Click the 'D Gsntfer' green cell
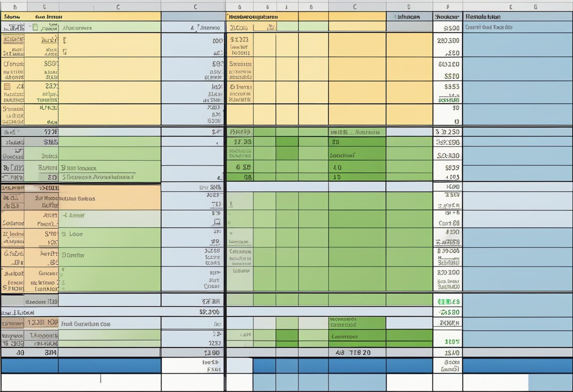 pos(73,255)
